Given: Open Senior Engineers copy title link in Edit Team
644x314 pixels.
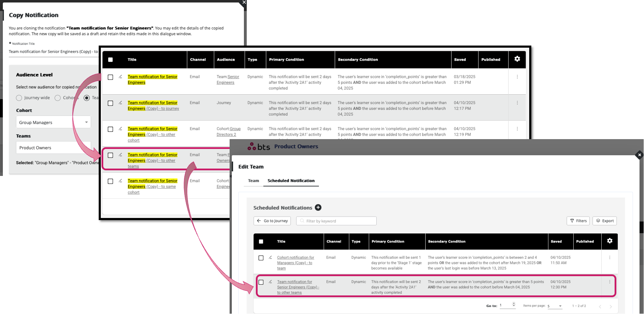Looking at the screenshot, I should 298,287.
